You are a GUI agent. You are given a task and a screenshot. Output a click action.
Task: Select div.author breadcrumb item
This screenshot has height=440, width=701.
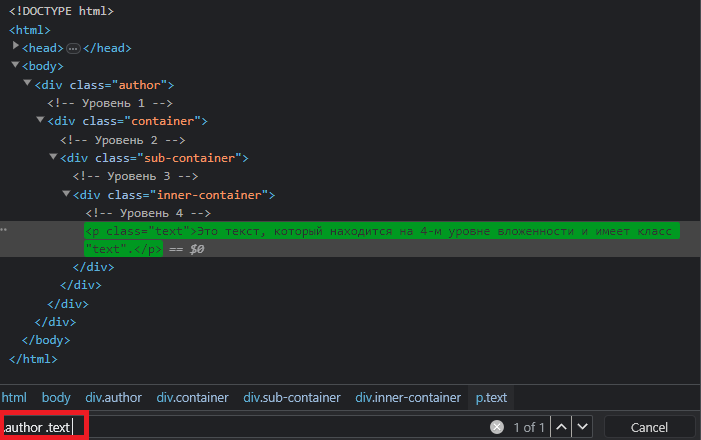(x=113, y=397)
